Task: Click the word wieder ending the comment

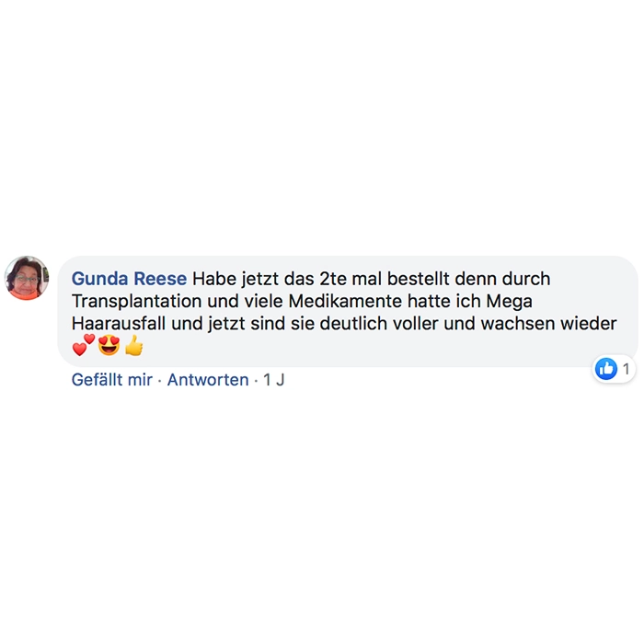Action: [589, 323]
